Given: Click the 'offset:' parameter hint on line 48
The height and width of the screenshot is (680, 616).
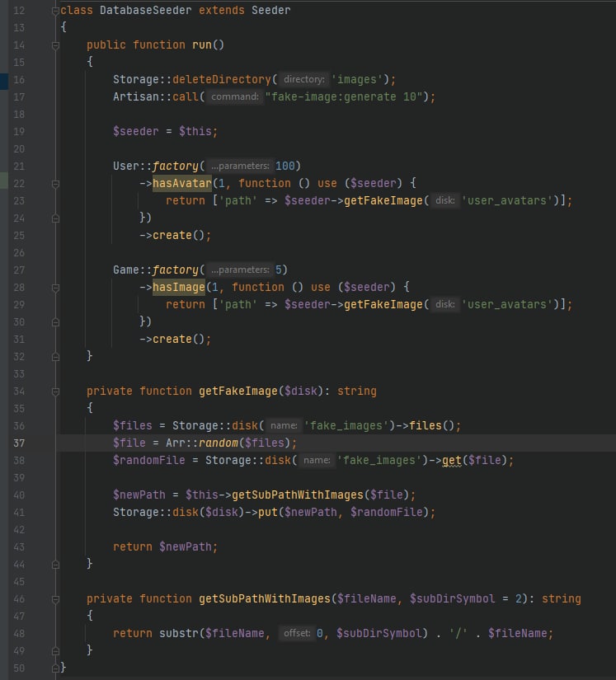Looking at the screenshot, I should point(297,633).
